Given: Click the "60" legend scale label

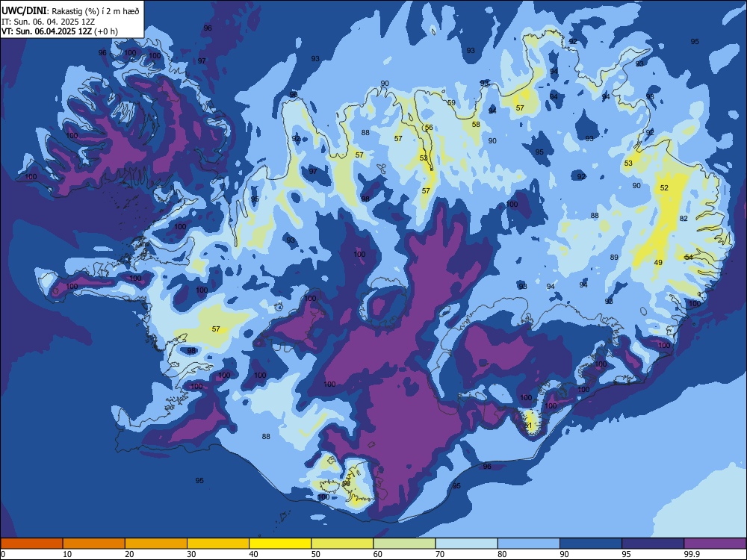Looking at the screenshot, I should click(x=378, y=554).
